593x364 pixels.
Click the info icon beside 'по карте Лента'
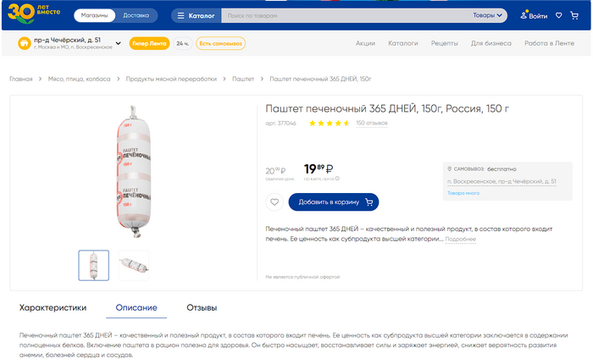tap(337, 179)
